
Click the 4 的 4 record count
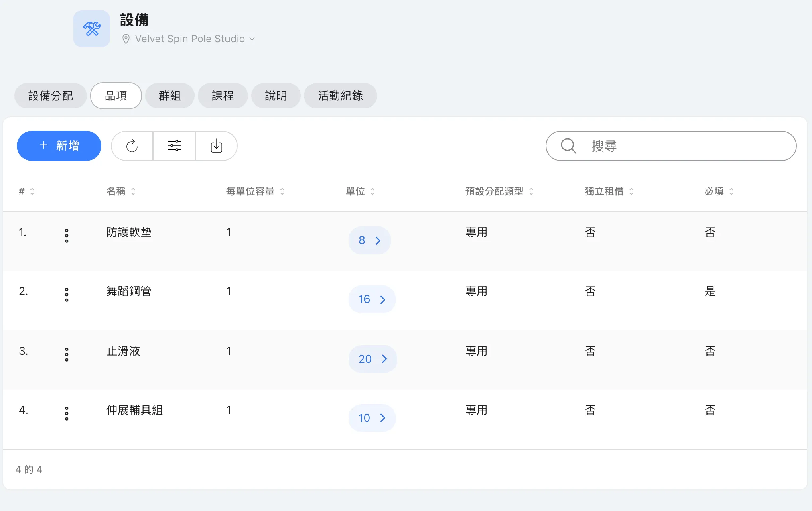29,470
